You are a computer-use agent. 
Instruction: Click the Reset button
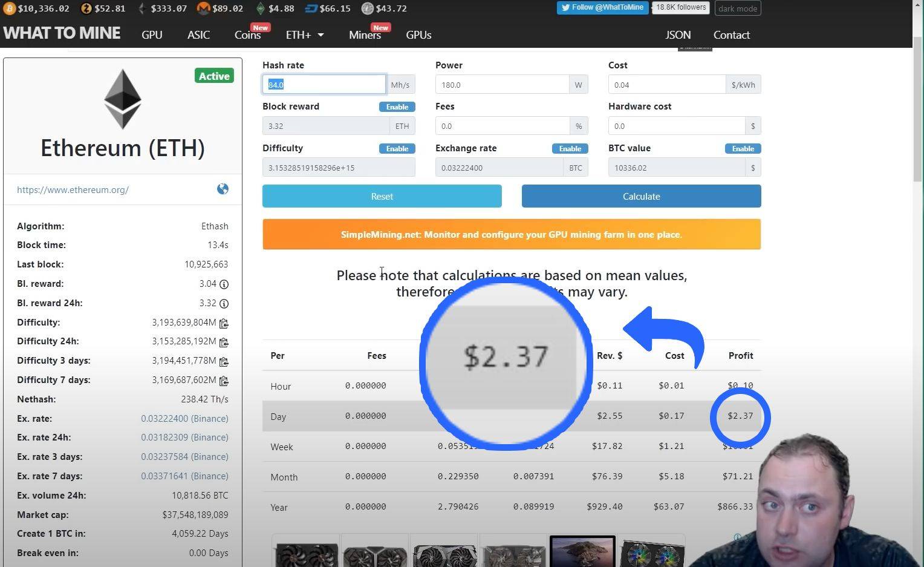382,197
